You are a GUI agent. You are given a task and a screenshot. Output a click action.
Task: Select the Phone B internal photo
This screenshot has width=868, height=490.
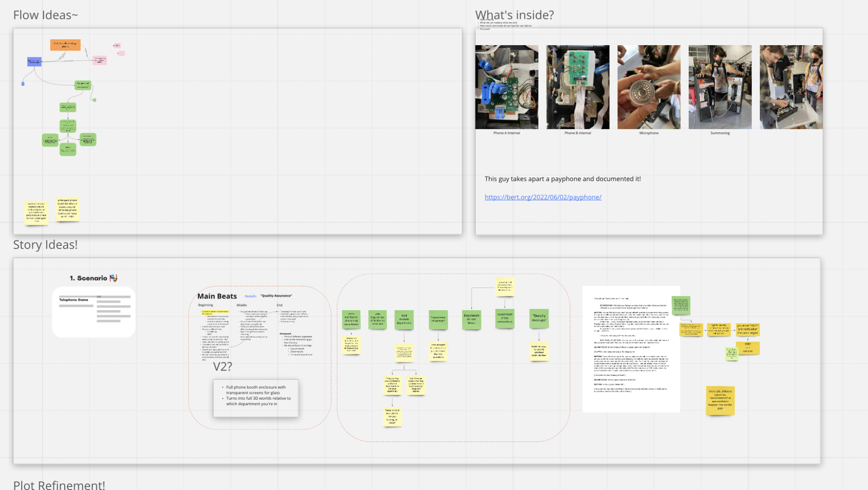click(x=578, y=87)
